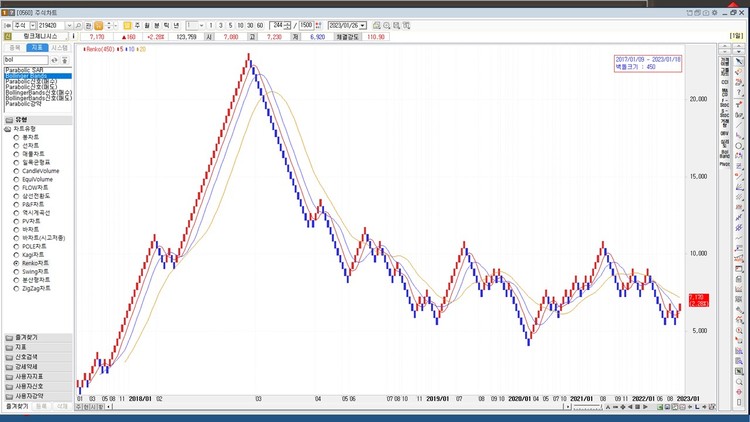This screenshot has height=422, width=750.
Task: Click the Bol Band indicator shortcut
Action: pyautogui.click(x=725, y=154)
